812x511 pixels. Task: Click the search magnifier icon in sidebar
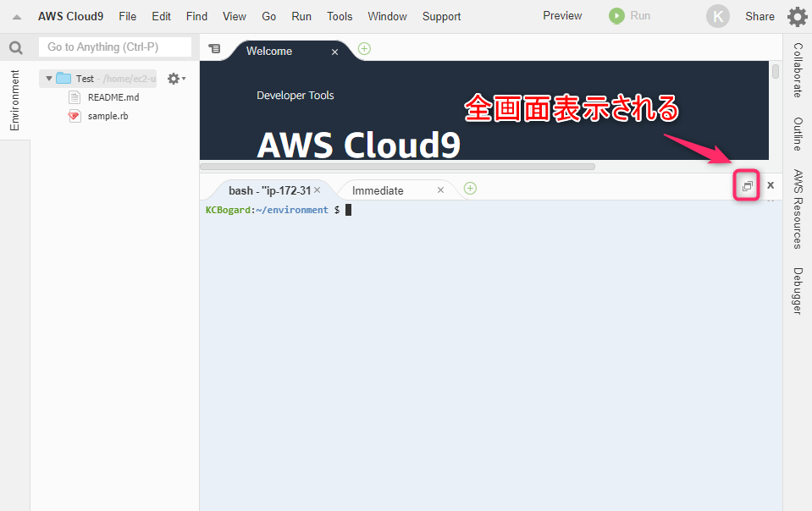click(16, 47)
